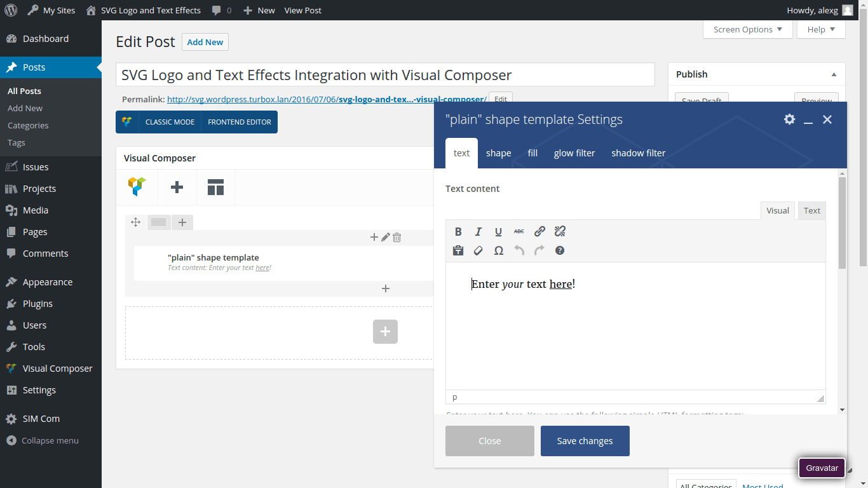Click the row move drag handle icon
Screen dimensions: 868x488
[135, 222]
